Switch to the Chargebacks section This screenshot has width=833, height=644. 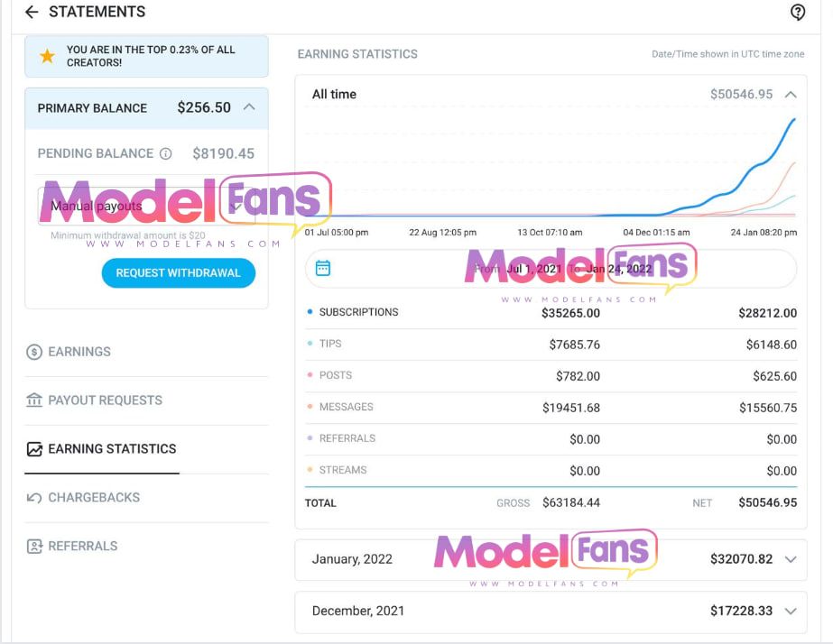(94, 498)
